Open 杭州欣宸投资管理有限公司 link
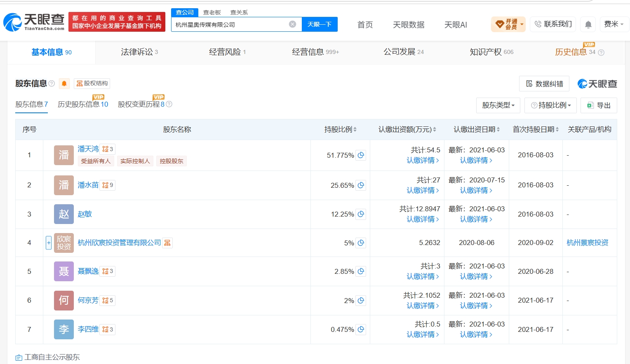 (119, 243)
